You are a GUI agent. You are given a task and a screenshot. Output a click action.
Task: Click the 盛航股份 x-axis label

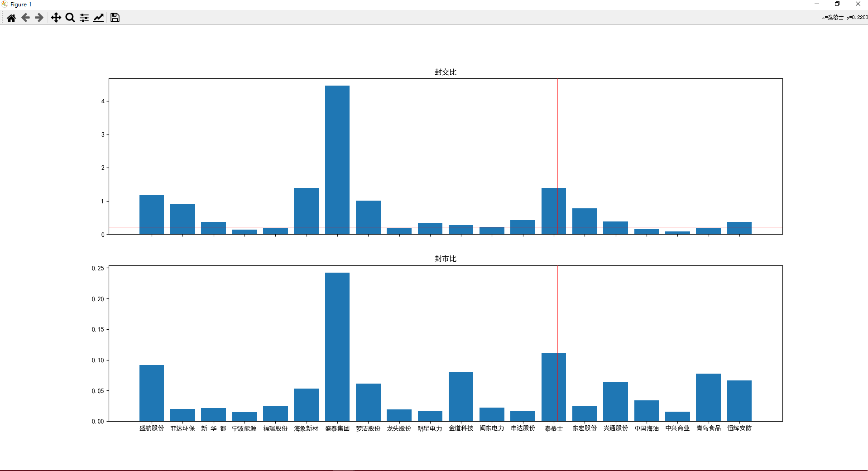152,428
